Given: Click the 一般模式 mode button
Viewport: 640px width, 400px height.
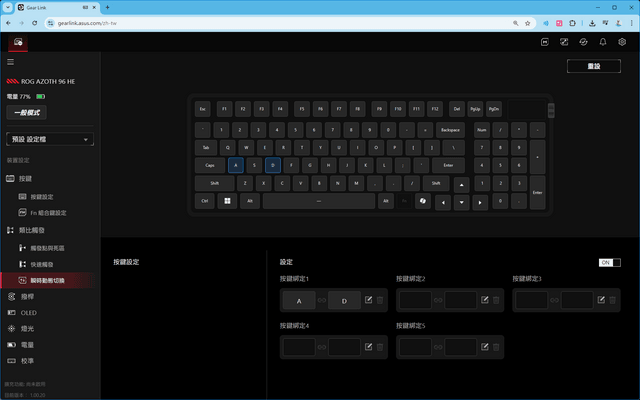Looking at the screenshot, I should [x=27, y=113].
